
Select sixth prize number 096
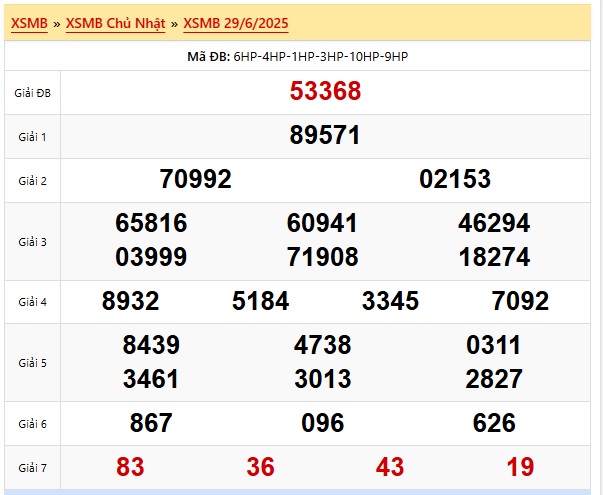point(323,423)
